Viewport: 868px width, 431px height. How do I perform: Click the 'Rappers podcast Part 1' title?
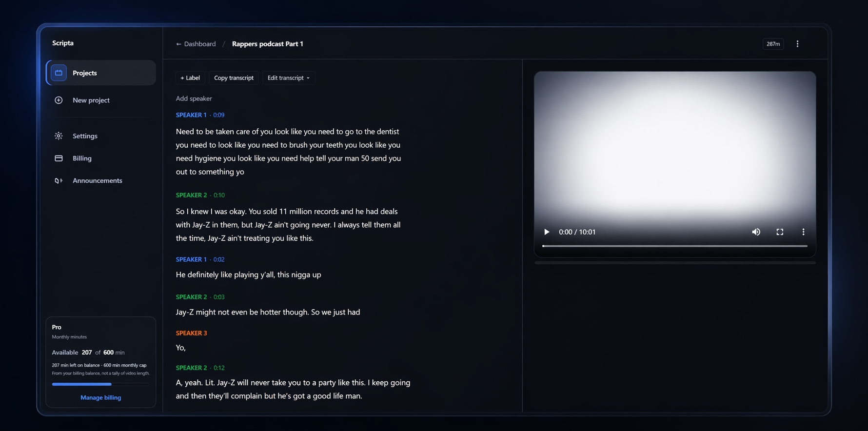tap(268, 44)
